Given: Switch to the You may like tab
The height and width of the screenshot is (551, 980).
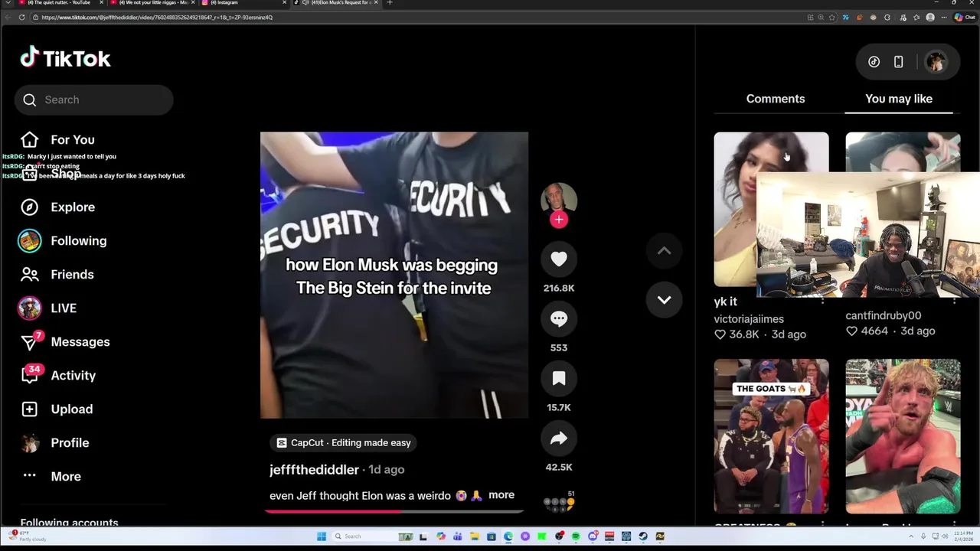Looking at the screenshot, I should click(x=899, y=99).
